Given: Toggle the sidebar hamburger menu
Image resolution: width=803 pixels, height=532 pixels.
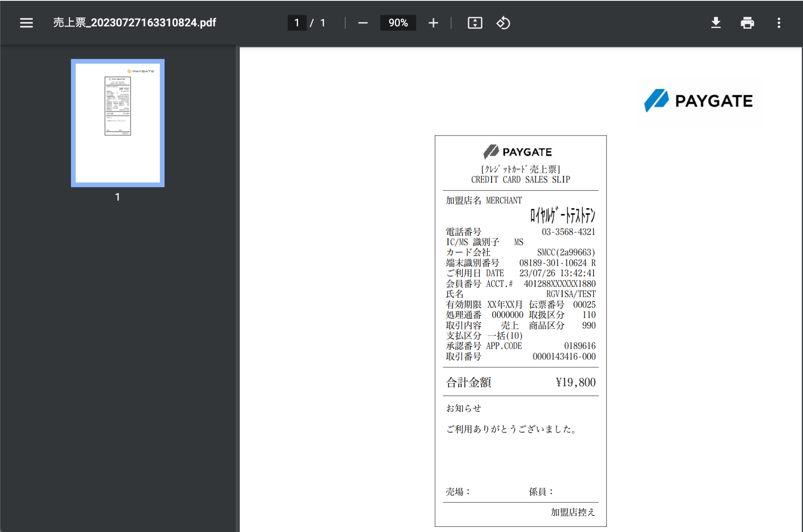Looking at the screenshot, I should click(26, 23).
